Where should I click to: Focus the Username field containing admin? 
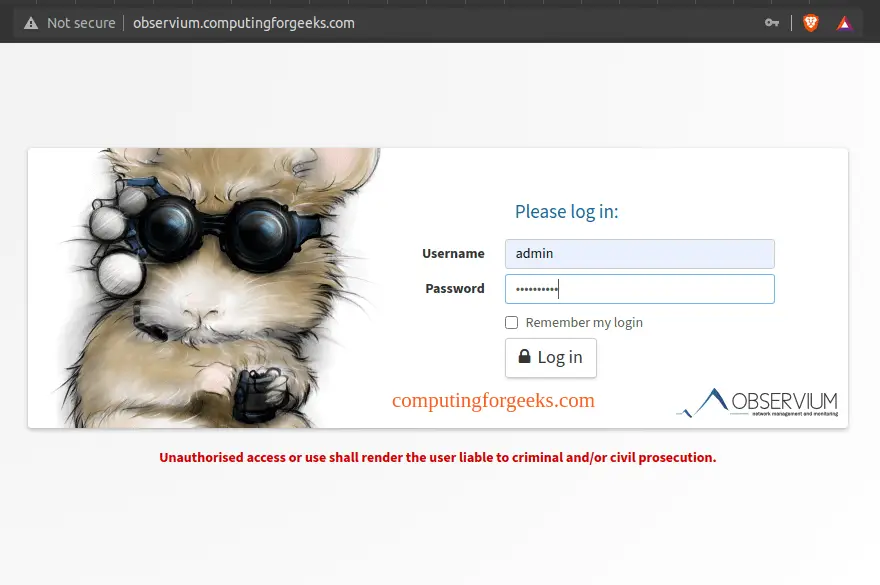pyautogui.click(x=640, y=254)
